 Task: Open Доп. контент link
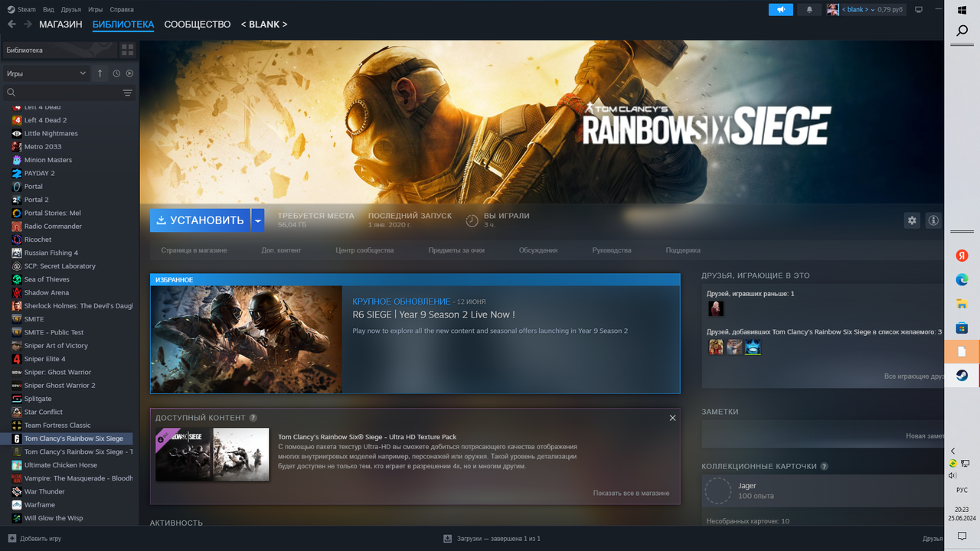[281, 250]
